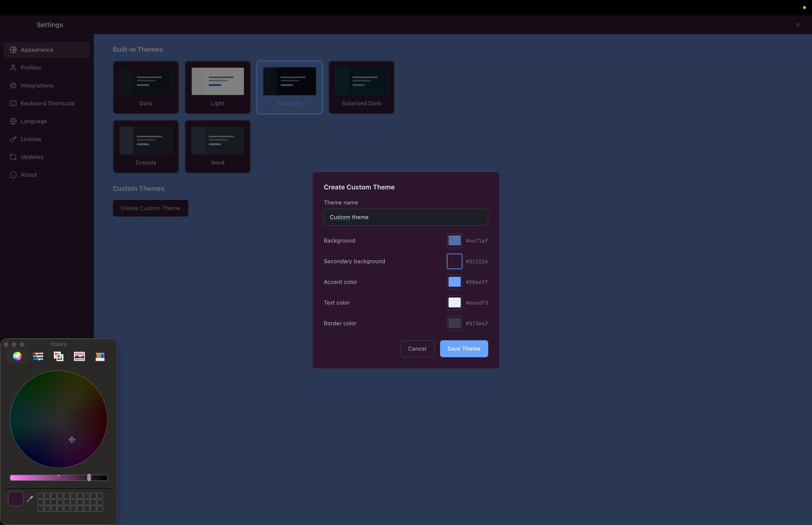Select the color wheel tab in Colors
812x525 pixels.
[17, 356]
